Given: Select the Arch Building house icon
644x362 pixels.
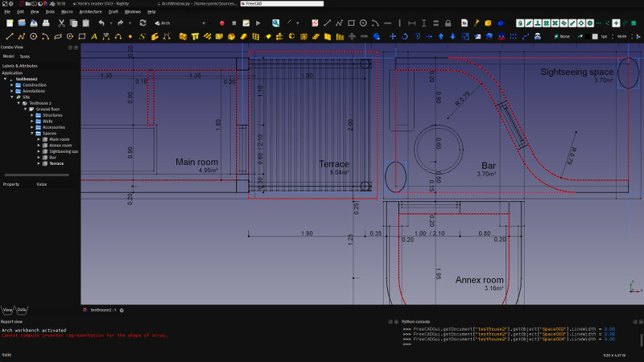Looking at the screenshot, I should tap(231, 36).
